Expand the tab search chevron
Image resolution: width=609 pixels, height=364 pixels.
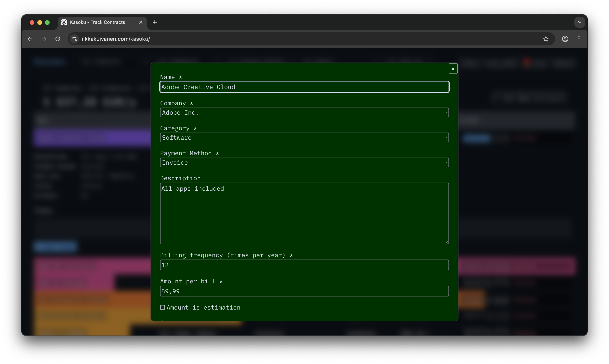coord(579,22)
